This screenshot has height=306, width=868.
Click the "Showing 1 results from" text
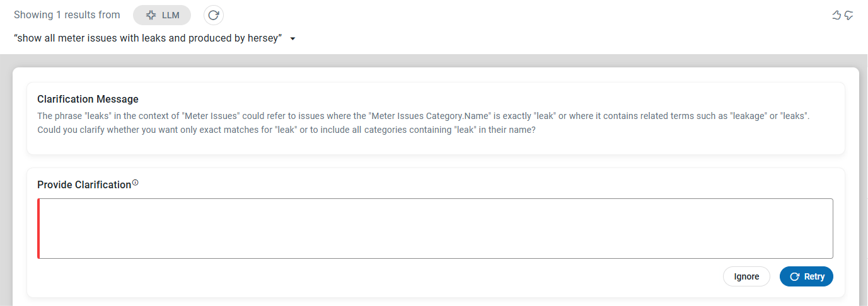click(x=67, y=15)
